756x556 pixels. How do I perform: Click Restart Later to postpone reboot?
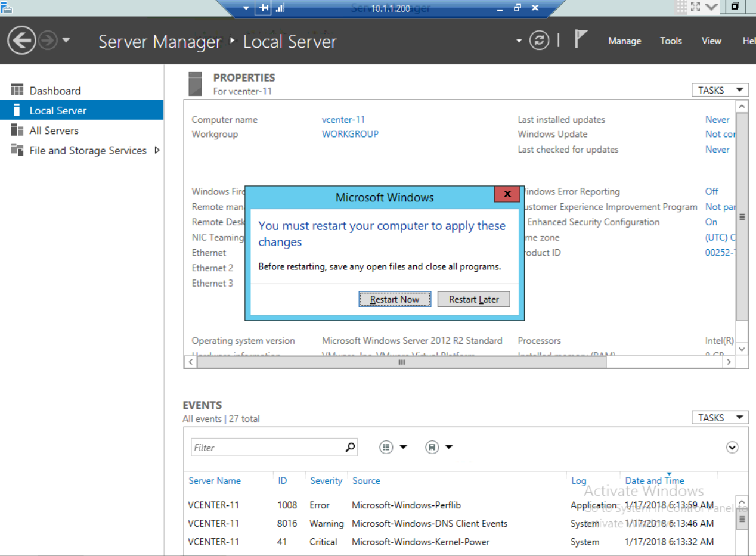473,299
